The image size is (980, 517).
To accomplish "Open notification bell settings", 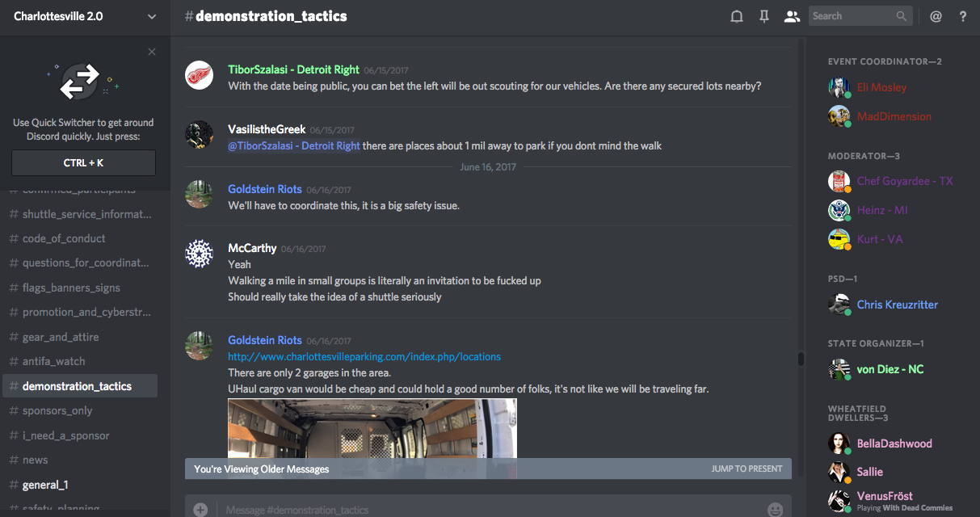I will (x=736, y=16).
